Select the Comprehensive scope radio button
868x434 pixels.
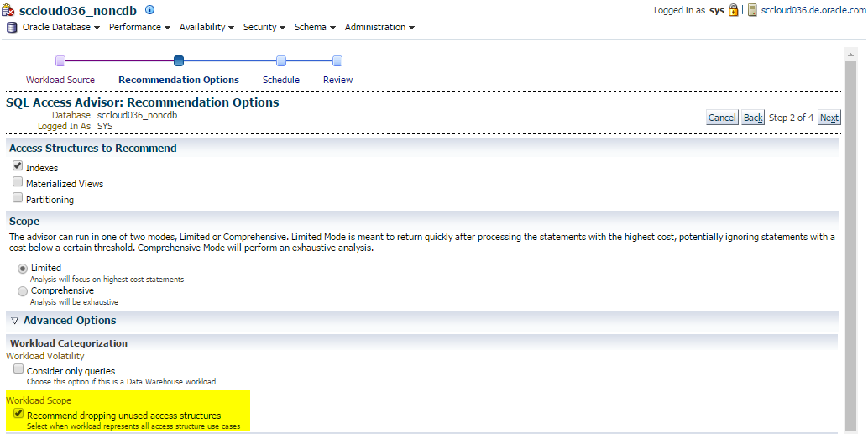23,290
